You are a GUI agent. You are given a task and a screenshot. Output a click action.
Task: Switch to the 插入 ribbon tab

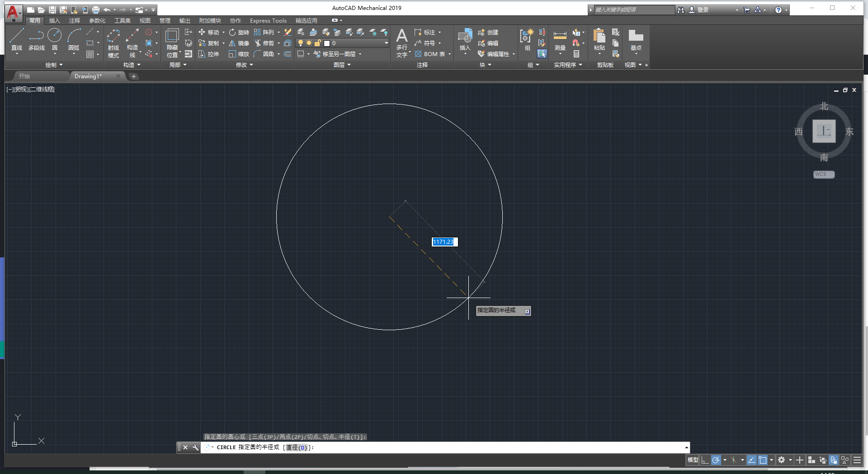pos(54,20)
